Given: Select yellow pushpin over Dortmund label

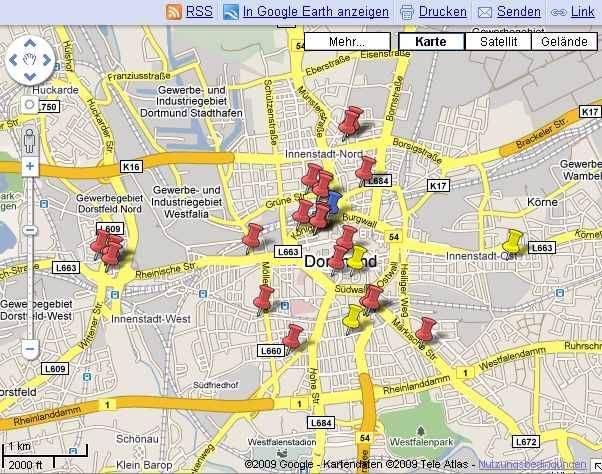Looking at the screenshot, I should pyautogui.click(x=357, y=259).
